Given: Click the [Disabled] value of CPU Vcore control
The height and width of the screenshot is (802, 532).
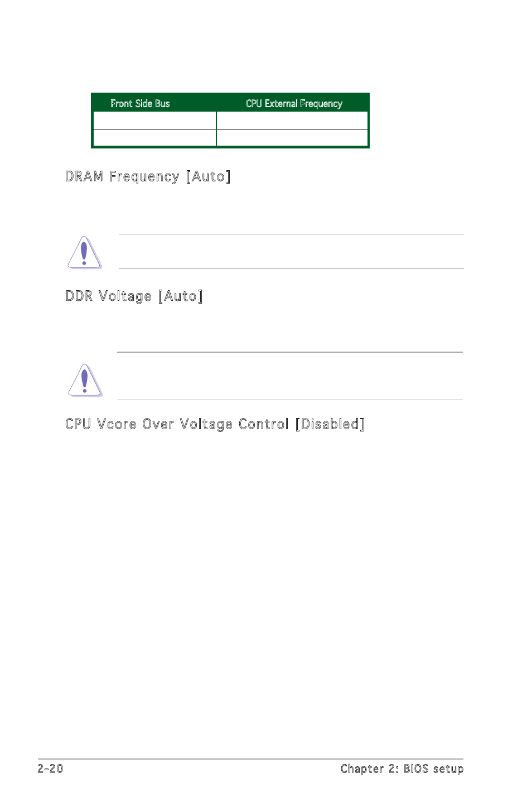Looking at the screenshot, I should click(330, 424).
